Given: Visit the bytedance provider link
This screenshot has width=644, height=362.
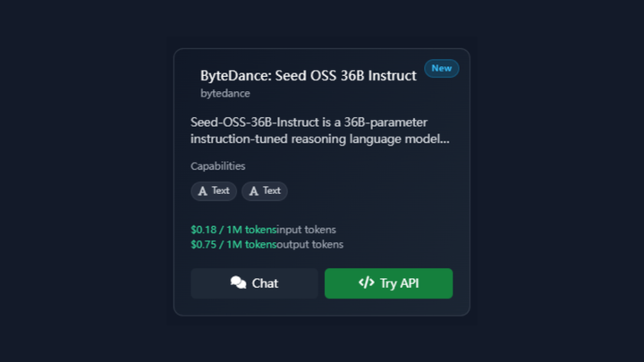Looking at the screenshot, I should (225, 93).
